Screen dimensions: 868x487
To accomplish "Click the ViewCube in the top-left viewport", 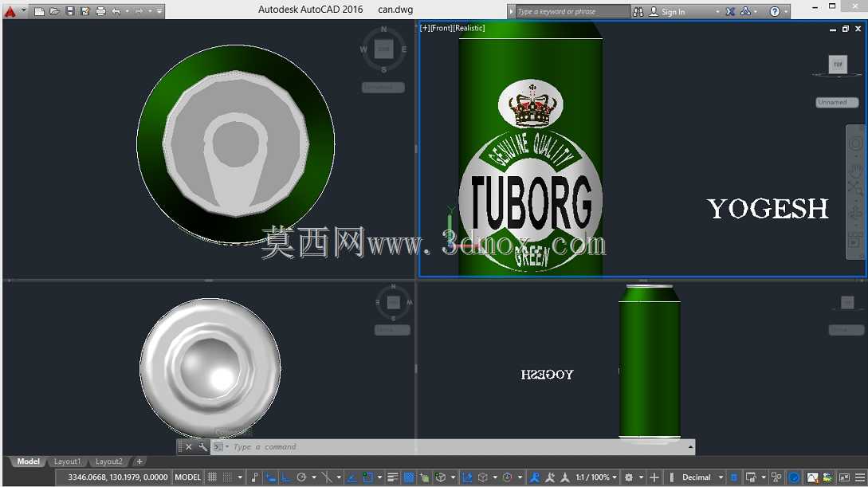I will 383,49.
